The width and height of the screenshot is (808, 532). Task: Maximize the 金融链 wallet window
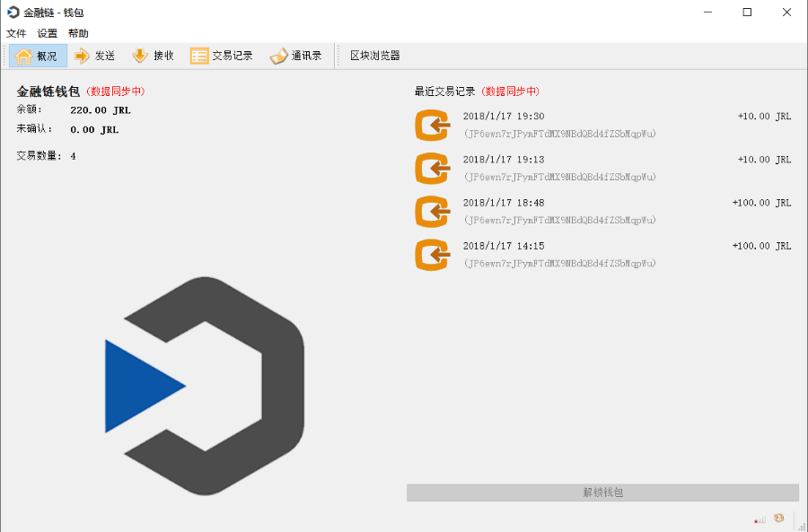(747, 13)
